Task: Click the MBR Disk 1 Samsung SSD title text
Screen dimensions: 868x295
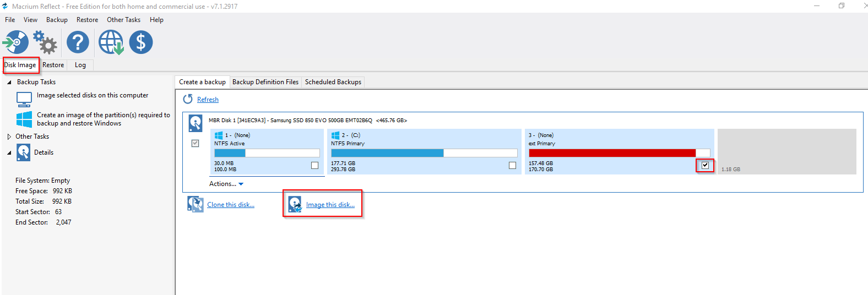Action: coord(308,120)
